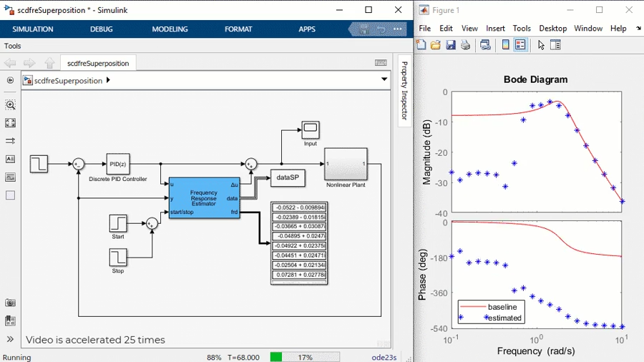
Task: Open the model hierarchy dropdown arrow
Action: tap(384, 79)
